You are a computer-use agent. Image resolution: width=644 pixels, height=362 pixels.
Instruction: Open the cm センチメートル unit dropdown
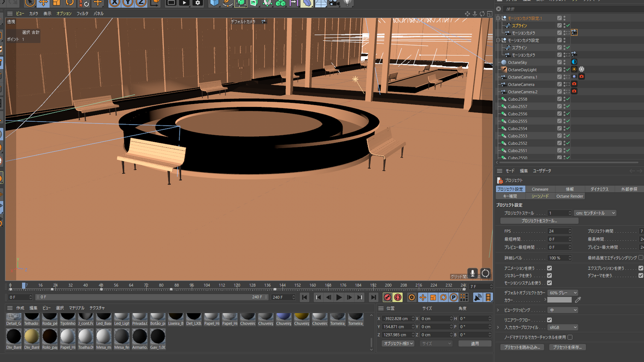click(x=595, y=213)
